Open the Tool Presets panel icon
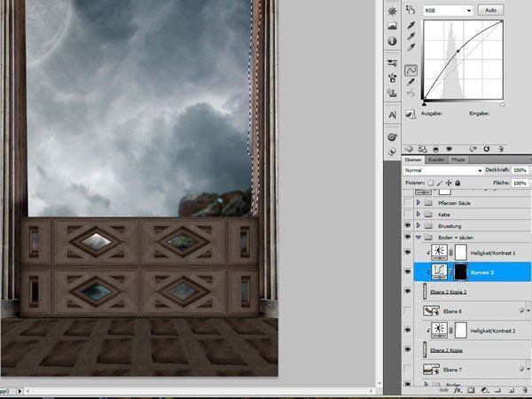Screen dimensions: 532x399 coord(392,63)
